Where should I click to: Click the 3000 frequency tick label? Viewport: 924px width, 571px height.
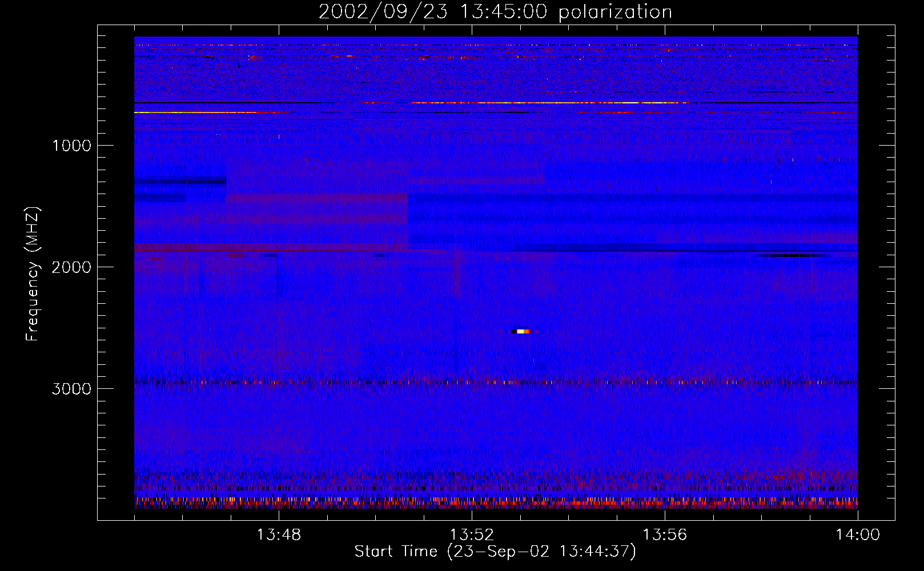click(x=71, y=389)
